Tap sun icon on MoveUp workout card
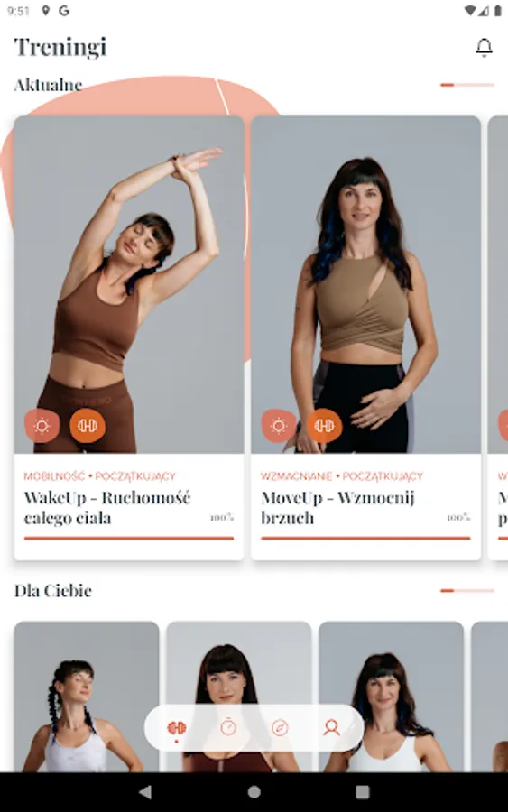The image size is (508, 812). pyautogui.click(x=279, y=426)
